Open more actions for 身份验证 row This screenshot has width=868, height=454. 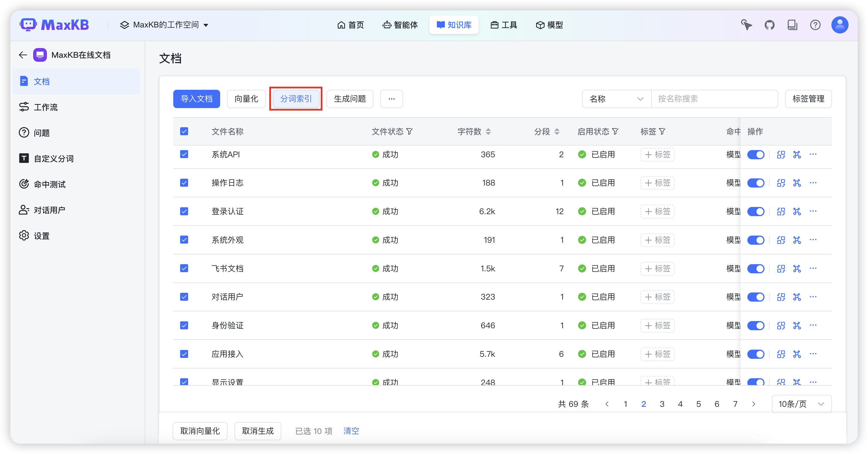click(813, 325)
